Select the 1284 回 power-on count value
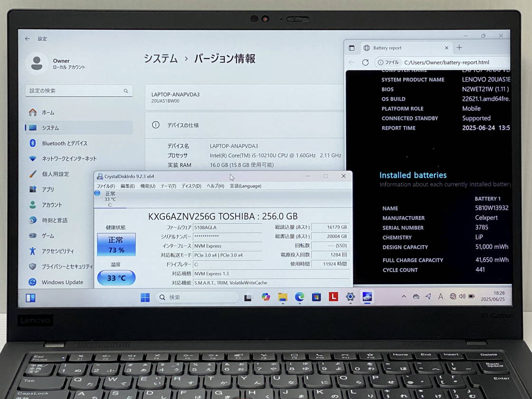The height and width of the screenshot is (399, 532). (x=330, y=255)
